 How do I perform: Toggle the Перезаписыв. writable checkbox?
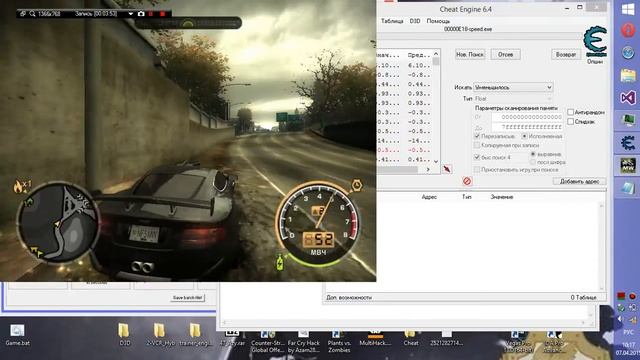point(477,136)
